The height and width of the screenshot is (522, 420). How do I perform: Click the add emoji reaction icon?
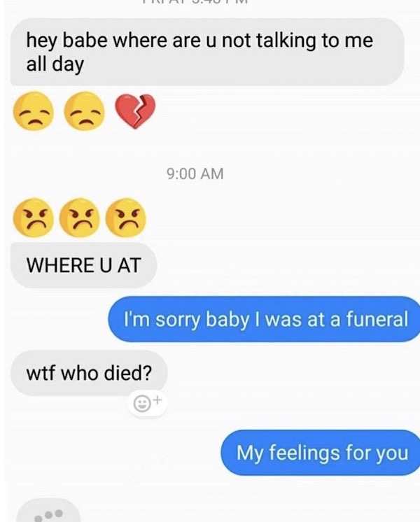point(147,403)
